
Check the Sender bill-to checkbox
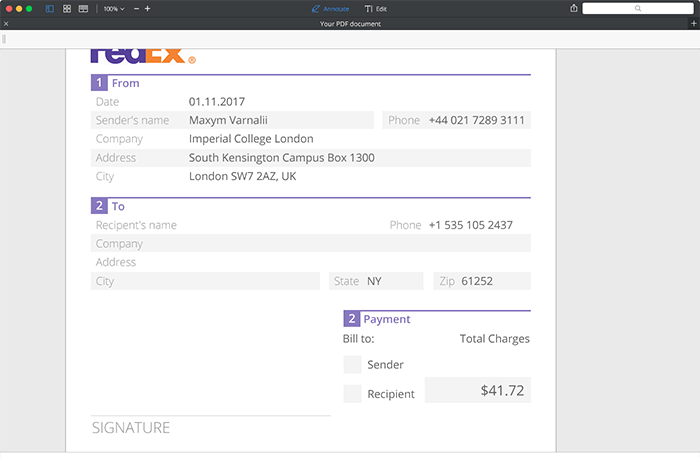pyautogui.click(x=352, y=365)
